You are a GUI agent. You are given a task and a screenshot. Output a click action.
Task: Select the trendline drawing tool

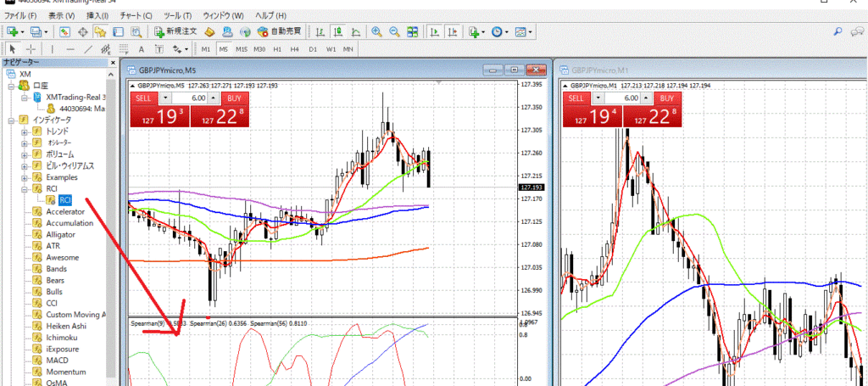tap(88, 49)
